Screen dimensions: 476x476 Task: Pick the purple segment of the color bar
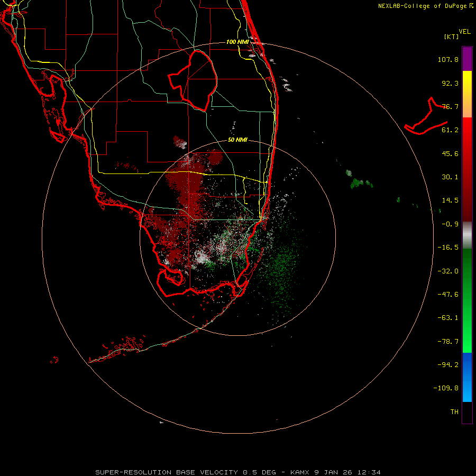[467, 59]
